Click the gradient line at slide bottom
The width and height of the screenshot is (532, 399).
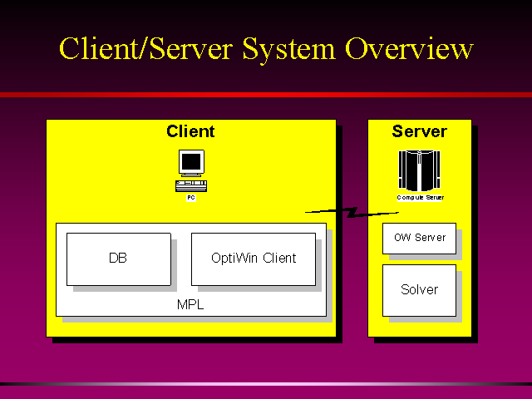click(266, 384)
